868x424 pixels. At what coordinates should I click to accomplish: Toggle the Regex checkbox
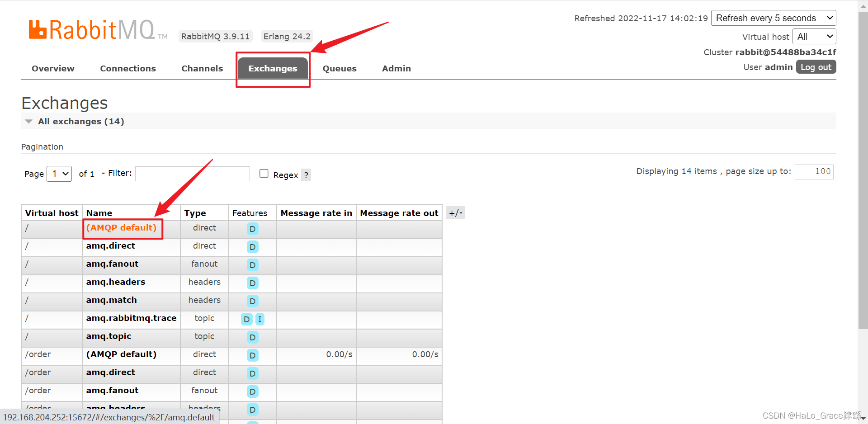click(x=264, y=174)
